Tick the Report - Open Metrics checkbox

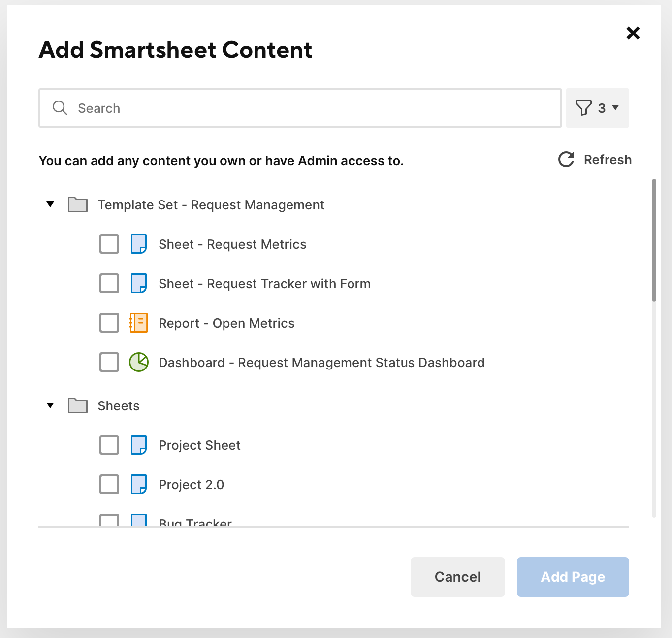(109, 323)
